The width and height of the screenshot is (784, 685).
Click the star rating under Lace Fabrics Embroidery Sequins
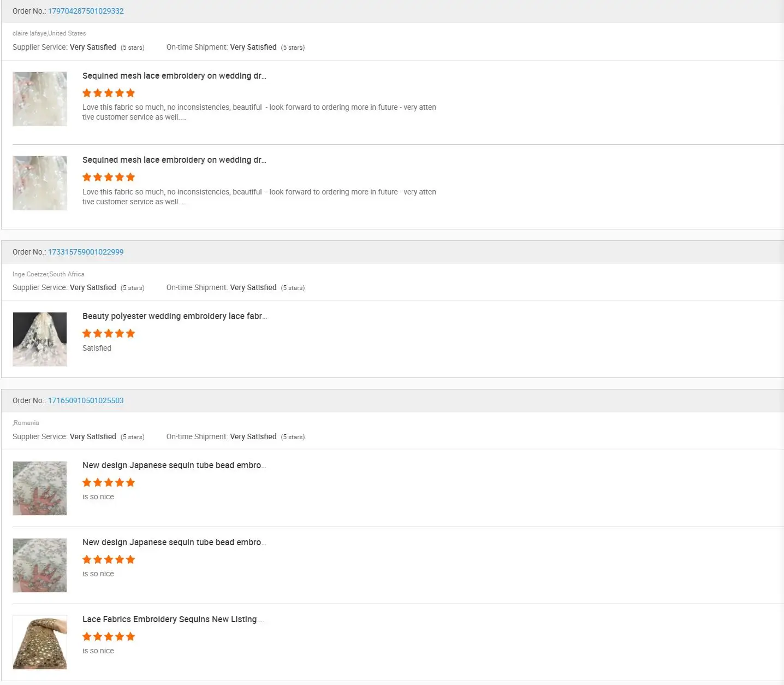109,637
